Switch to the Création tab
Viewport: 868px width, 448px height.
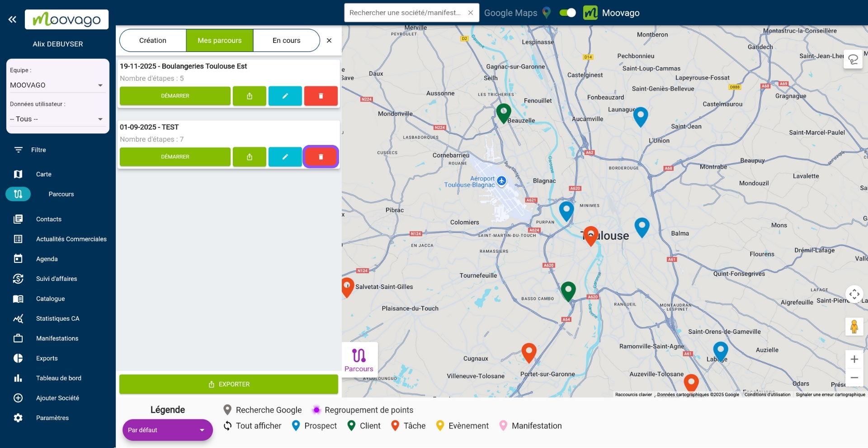[x=153, y=41]
